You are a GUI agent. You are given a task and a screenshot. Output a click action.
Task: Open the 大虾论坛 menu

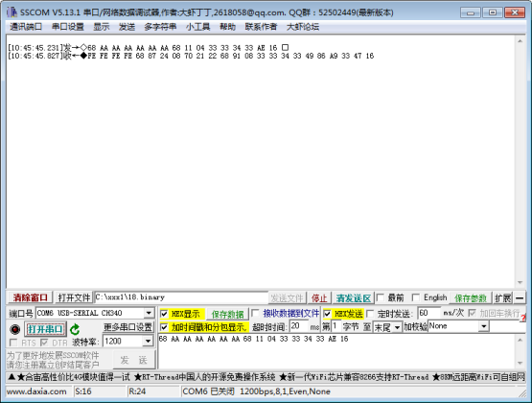303,27
